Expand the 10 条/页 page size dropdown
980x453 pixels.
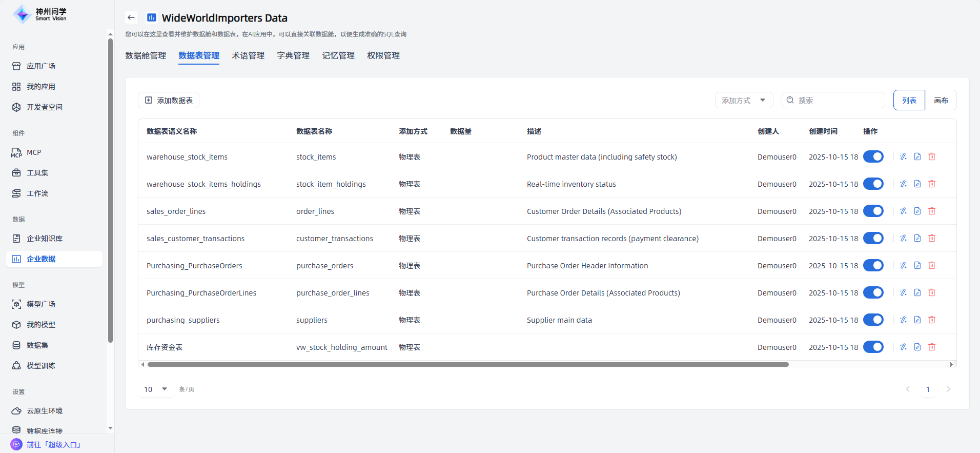(155, 389)
